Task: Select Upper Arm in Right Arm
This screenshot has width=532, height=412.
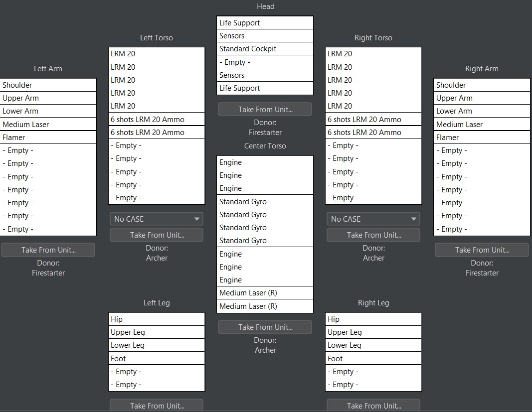Action: click(482, 98)
